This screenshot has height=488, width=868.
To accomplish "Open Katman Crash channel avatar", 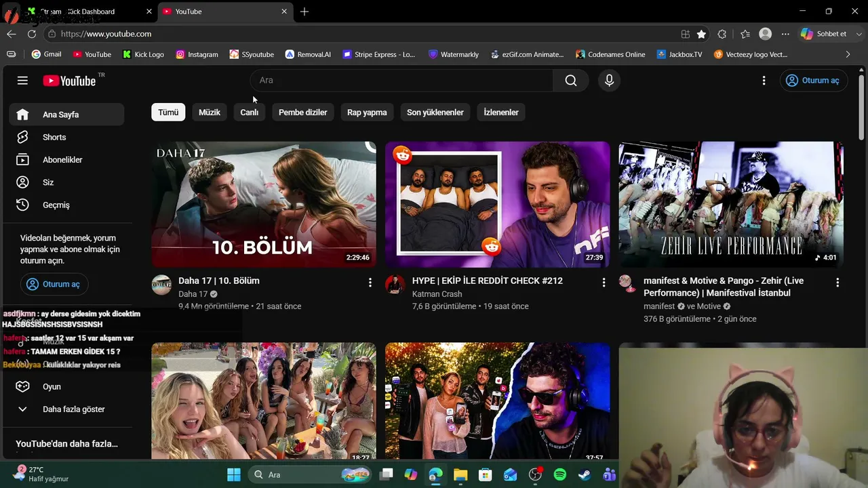I will coord(395,285).
